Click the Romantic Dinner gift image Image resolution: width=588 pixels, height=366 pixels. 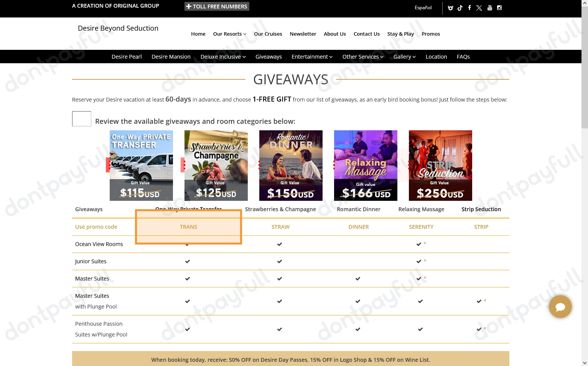coord(291,165)
